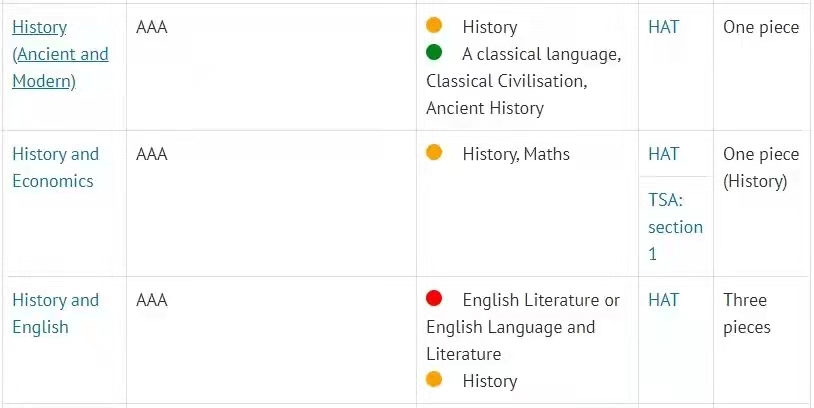Open the History and English course link

pyautogui.click(x=56, y=314)
